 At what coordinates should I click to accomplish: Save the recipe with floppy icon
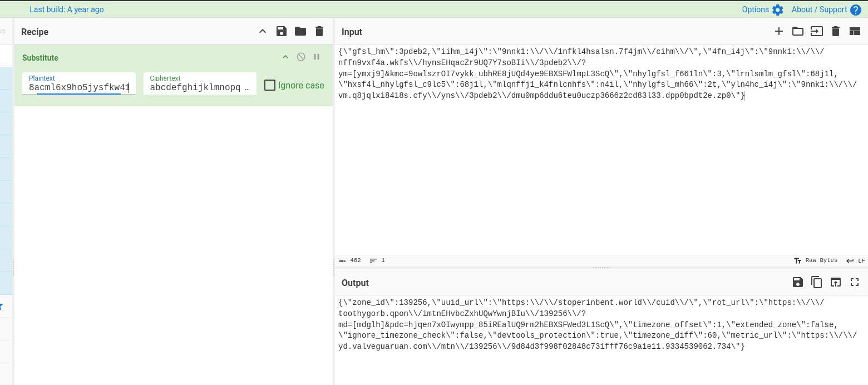[282, 32]
